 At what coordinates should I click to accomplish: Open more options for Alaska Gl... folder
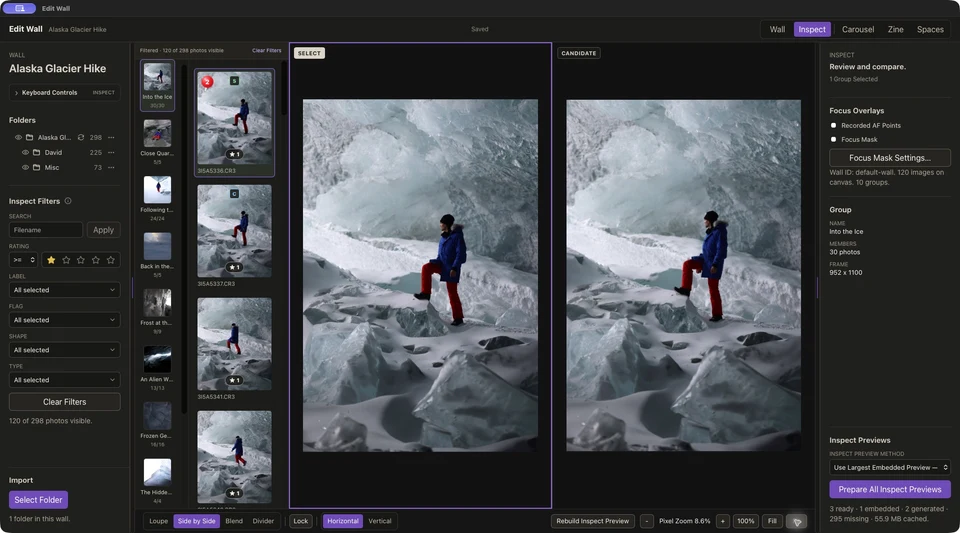(x=111, y=138)
